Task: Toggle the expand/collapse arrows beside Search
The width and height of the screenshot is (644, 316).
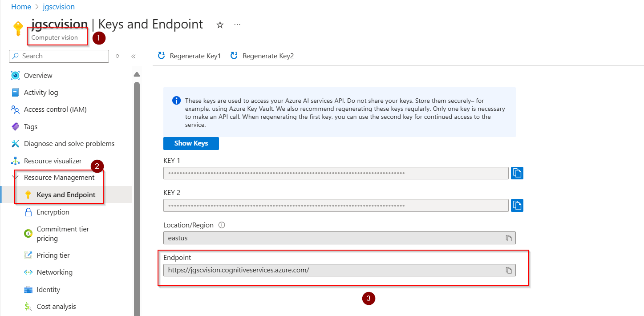Action: point(117,56)
